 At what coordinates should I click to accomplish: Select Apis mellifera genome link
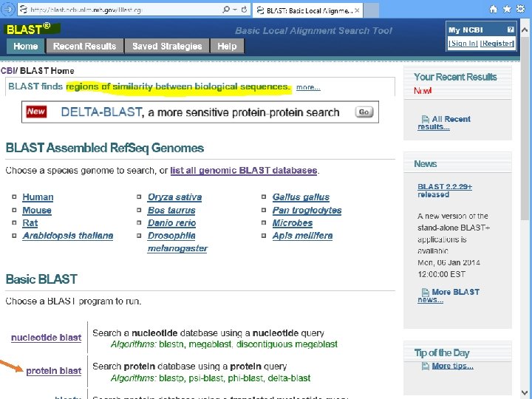pos(302,236)
